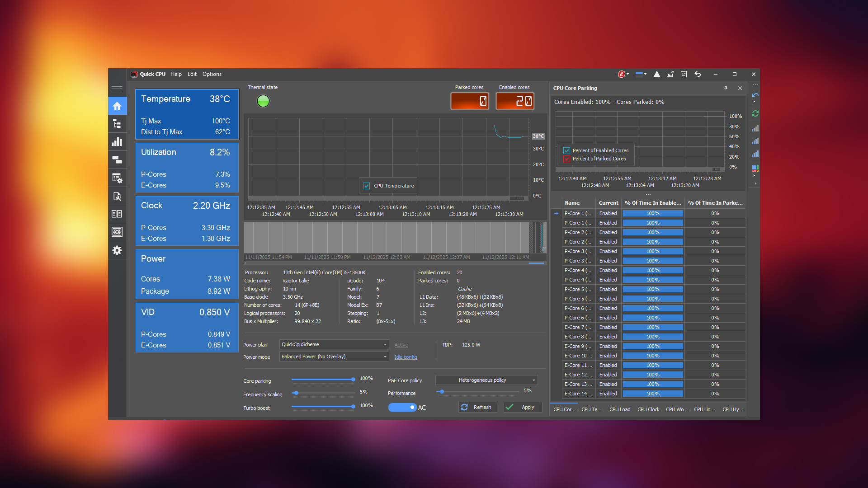Open the Home view in sidebar
Viewport: 868px width, 488px height.
pos(117,106)
